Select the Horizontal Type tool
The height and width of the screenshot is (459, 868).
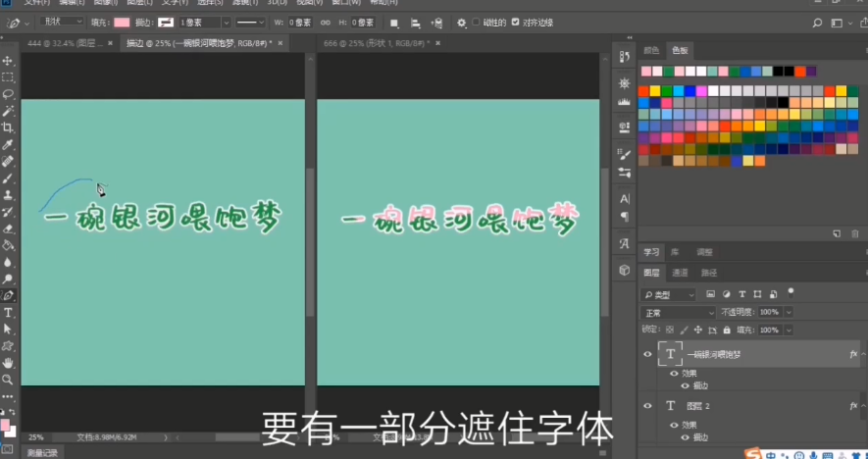click(8, 313)
